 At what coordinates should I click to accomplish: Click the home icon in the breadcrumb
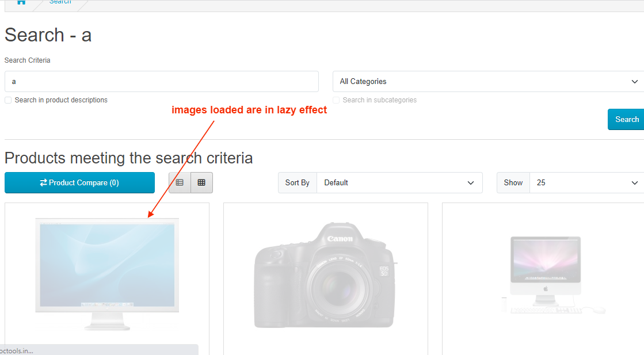21,2
